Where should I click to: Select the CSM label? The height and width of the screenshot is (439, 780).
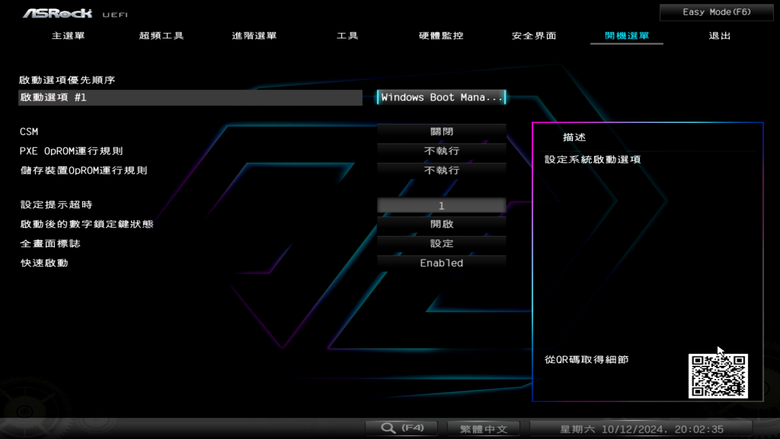point(29,132)
